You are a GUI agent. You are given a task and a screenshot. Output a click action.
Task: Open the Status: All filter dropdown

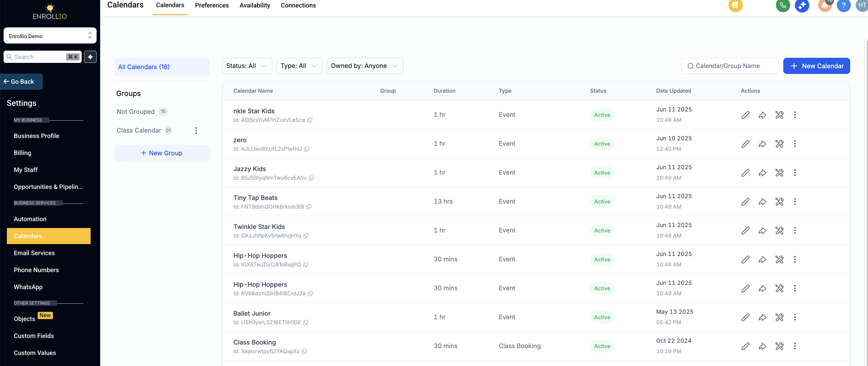[247, 66]
